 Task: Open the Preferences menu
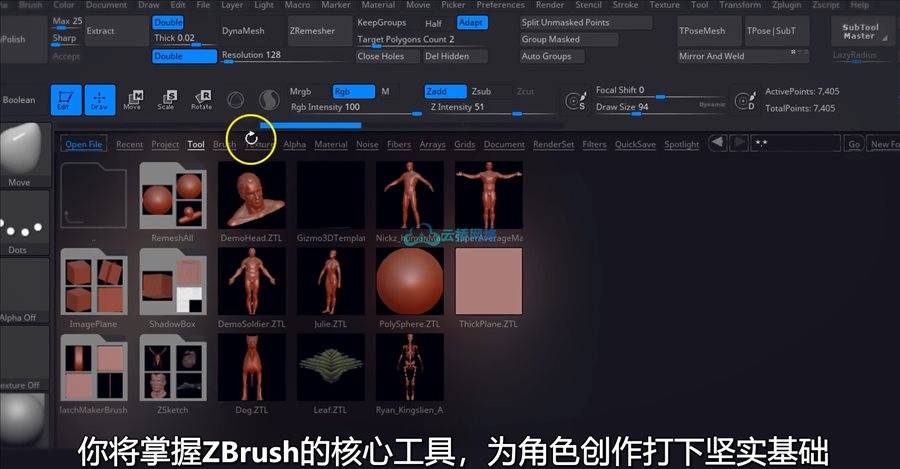click(x=501, y=5)
